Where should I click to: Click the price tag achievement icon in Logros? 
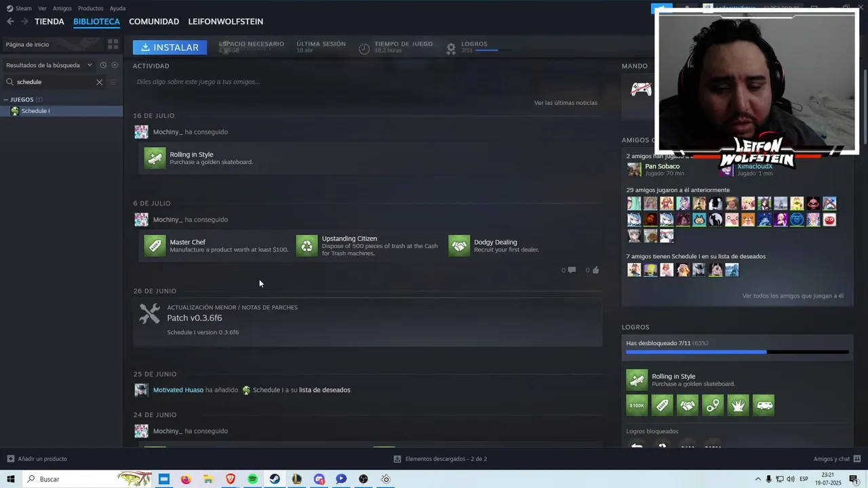(x=662, y=405)
